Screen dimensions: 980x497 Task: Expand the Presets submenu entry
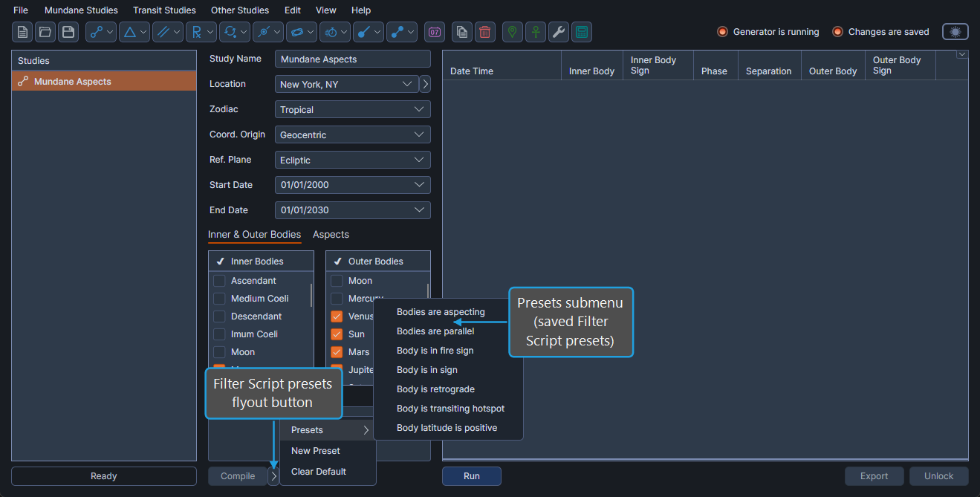[328, 430]
